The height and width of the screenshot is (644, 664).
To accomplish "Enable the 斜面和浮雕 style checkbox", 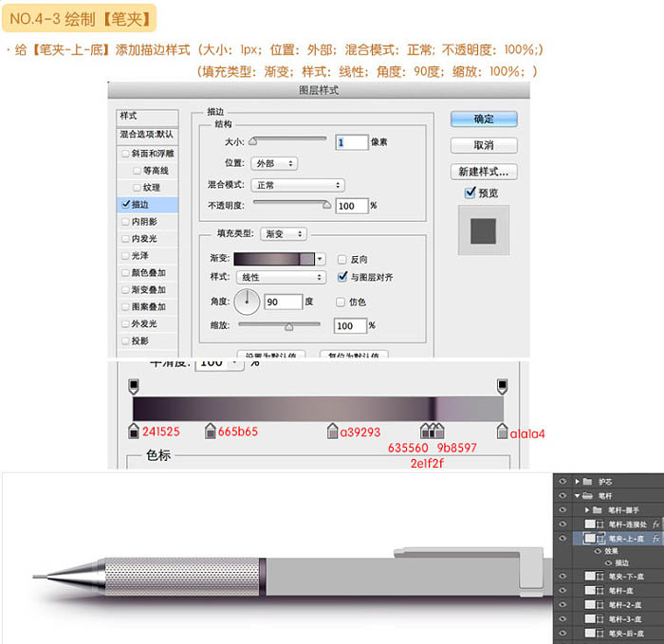I will coord(125,154).
